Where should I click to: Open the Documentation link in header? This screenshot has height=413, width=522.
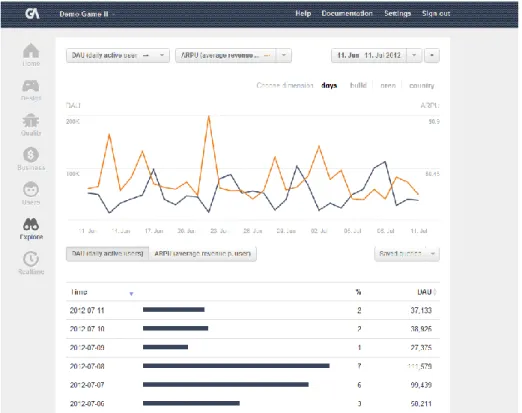click(347, 13)
